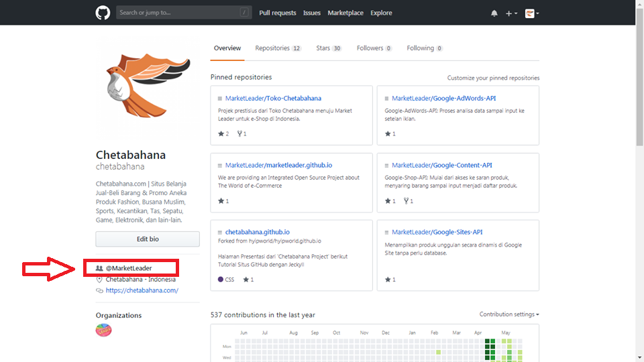The height and width of the screenshot is (362, 644).
Task: Click the fork count on Toko-Chetabahana card
Action: (x=242, y=134)
